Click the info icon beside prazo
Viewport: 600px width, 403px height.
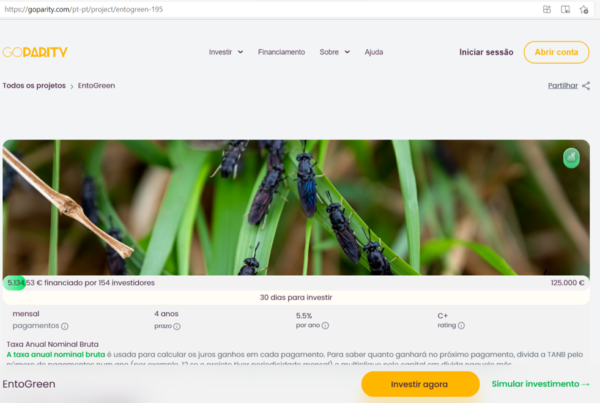(x=177, y=326)
